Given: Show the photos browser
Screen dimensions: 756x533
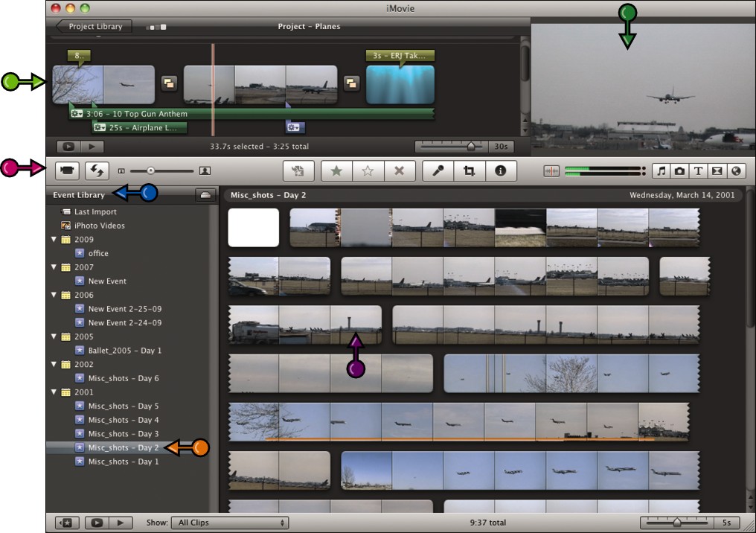Looking at the screenshot, I should pyautogui.click(x=680, y=170).
